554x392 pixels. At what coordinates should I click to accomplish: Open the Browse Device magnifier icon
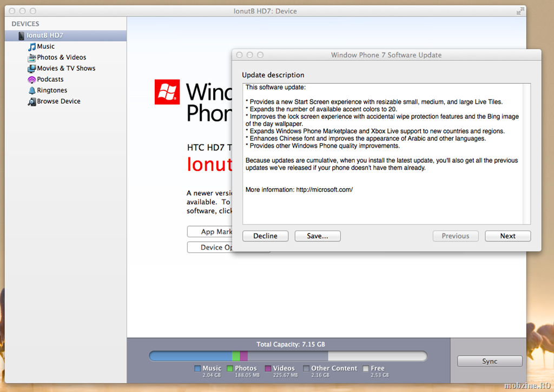[32, 102]
